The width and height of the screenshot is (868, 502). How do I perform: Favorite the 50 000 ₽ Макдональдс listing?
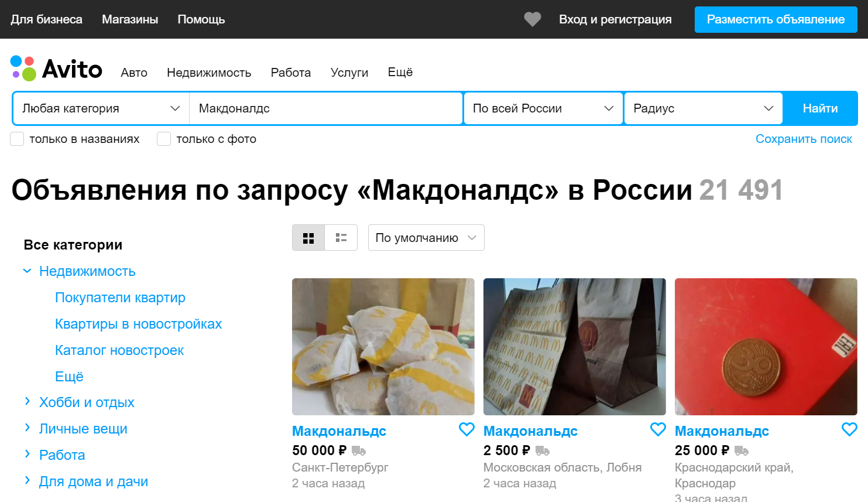pyautogui.click(x=466, y=429)
